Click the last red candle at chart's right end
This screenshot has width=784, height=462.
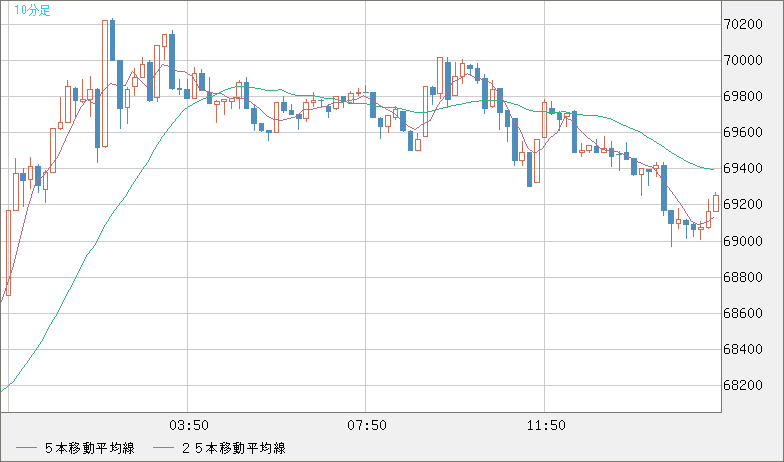coord(716,203)
